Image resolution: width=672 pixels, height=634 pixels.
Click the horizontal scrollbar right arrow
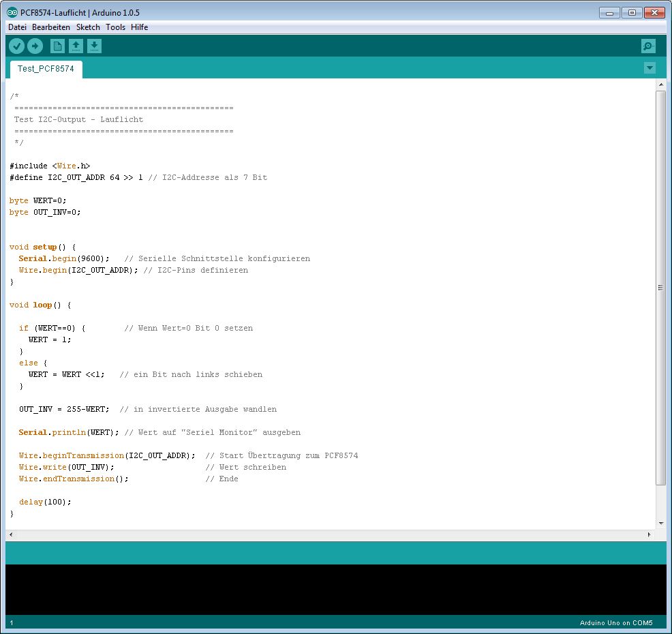[649, 535]
